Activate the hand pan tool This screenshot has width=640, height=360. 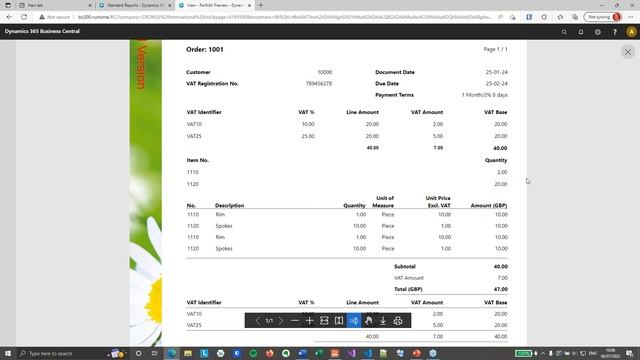368,321
